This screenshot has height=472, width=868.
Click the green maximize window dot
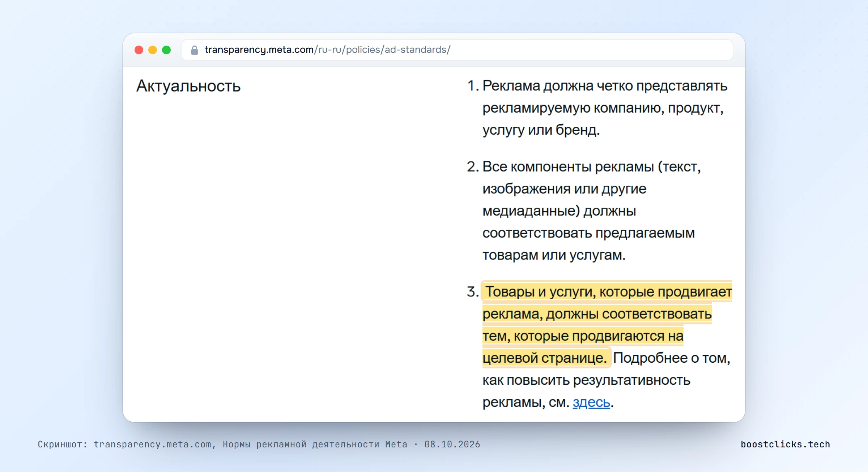(166, 50)
